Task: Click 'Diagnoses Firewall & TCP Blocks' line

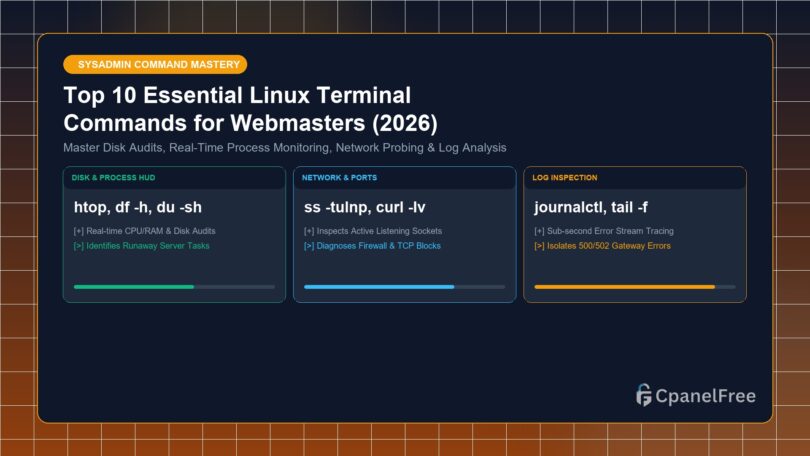Action: pos(372,246)
